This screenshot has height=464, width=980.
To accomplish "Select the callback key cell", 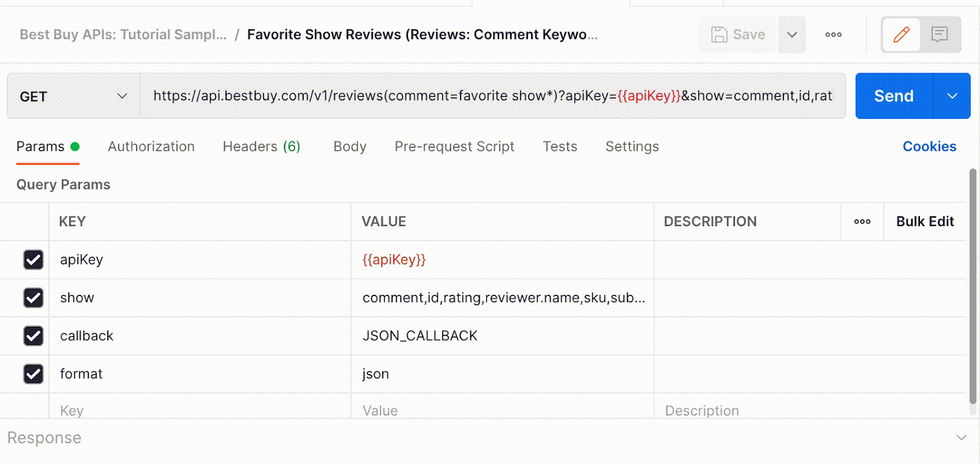I will coord(200,336).
